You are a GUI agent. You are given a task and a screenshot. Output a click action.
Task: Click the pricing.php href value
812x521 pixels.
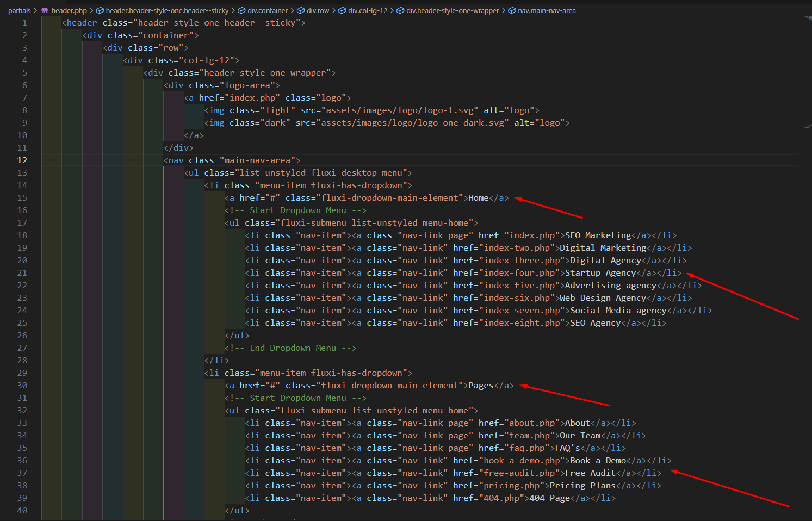(x=512, y=486)
